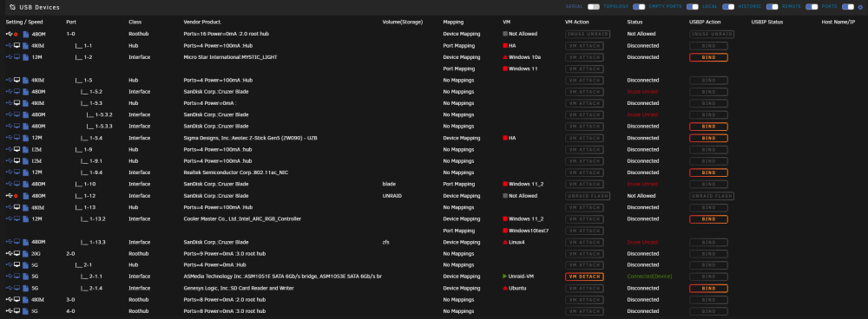Image resolution: width=868 pixels, height=319 pixels.
Task: Click the USB icon on port 1-0 row
Action: 9,34
